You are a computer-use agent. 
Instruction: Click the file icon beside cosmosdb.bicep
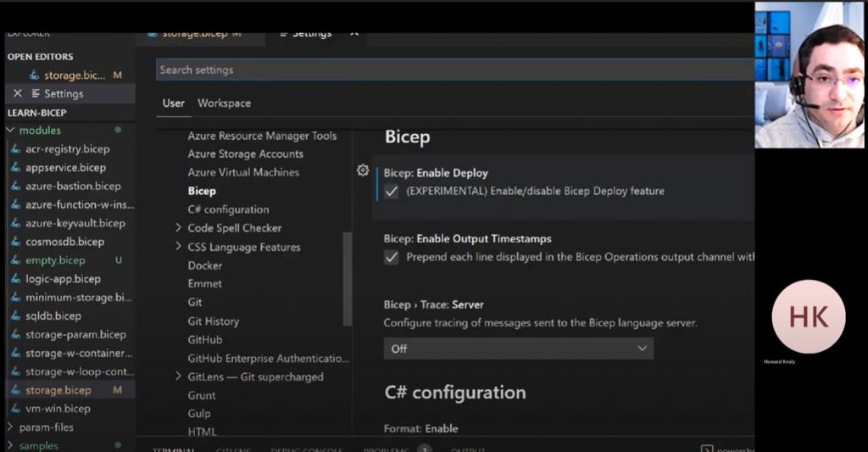coord(16,242)
